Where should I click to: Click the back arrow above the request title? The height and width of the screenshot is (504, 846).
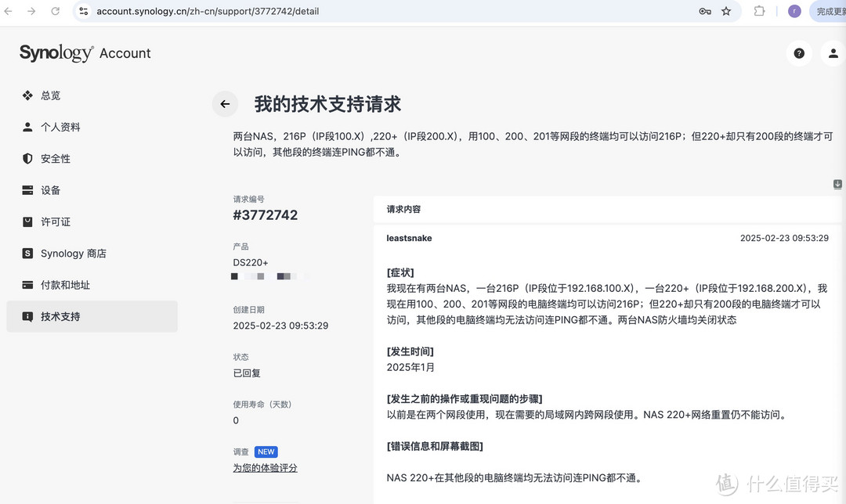coord(225,103)
